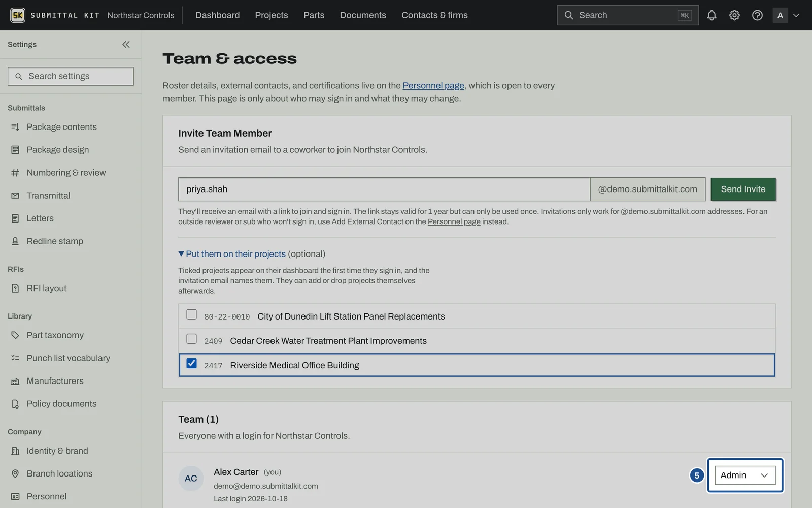Tick City of Dunedin Lift Station checkbox

coord(191,314)
